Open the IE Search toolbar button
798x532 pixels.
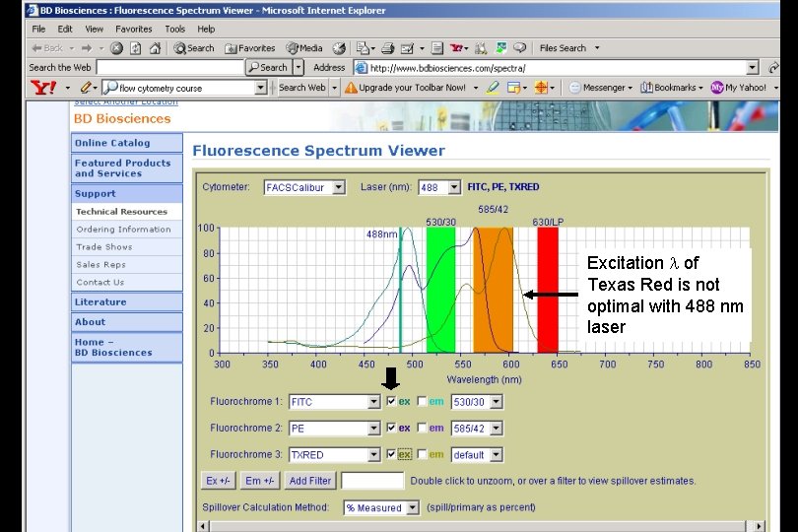[194, 48]
